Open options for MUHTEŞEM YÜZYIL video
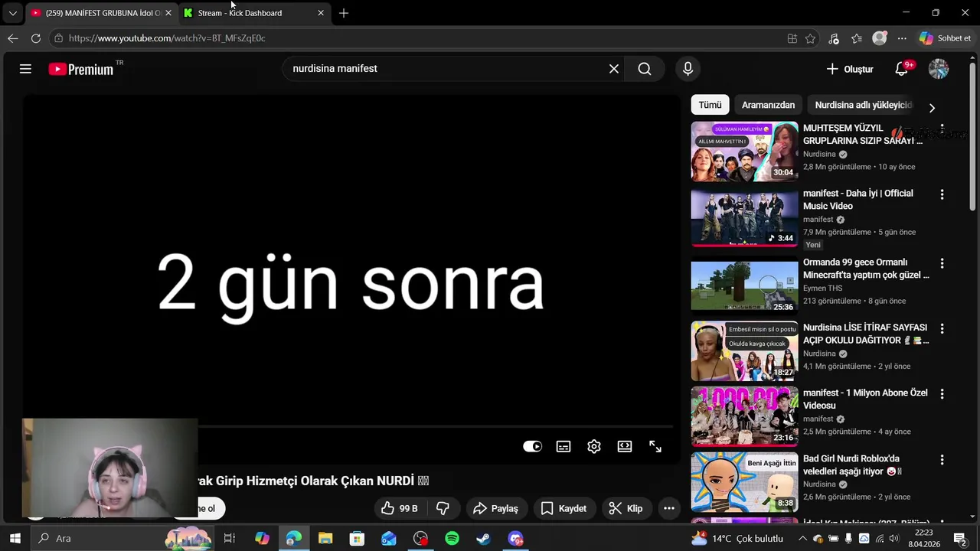Viewport: 980px width, 551px height. pos(942,129)
